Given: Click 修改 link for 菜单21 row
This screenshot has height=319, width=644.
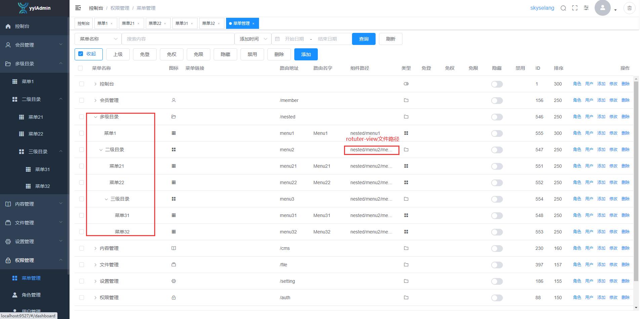Looking at the screenshot, I should (x=613, y=166).
